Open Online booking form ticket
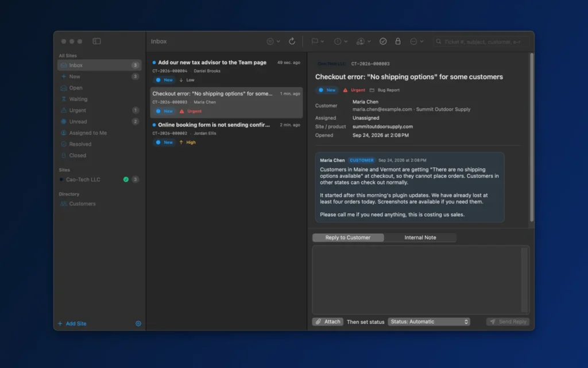Screen dimensions: 588x368 click(226, 133)
